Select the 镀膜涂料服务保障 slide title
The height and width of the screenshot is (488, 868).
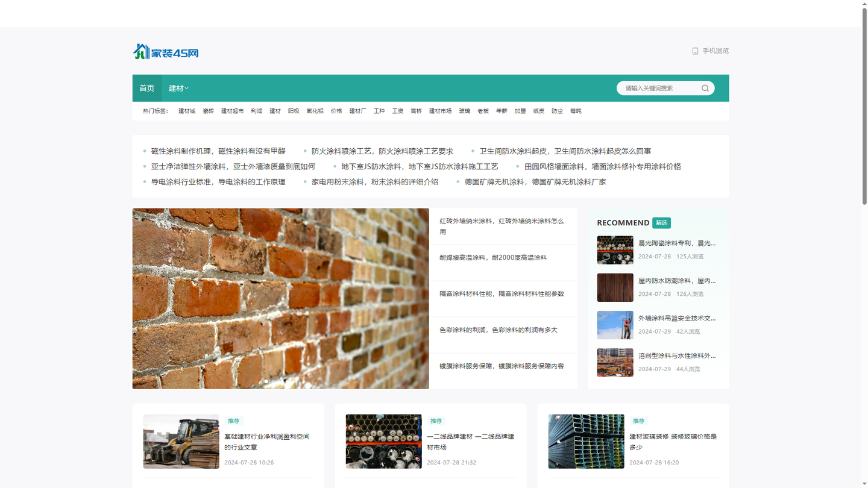(502, 366)
